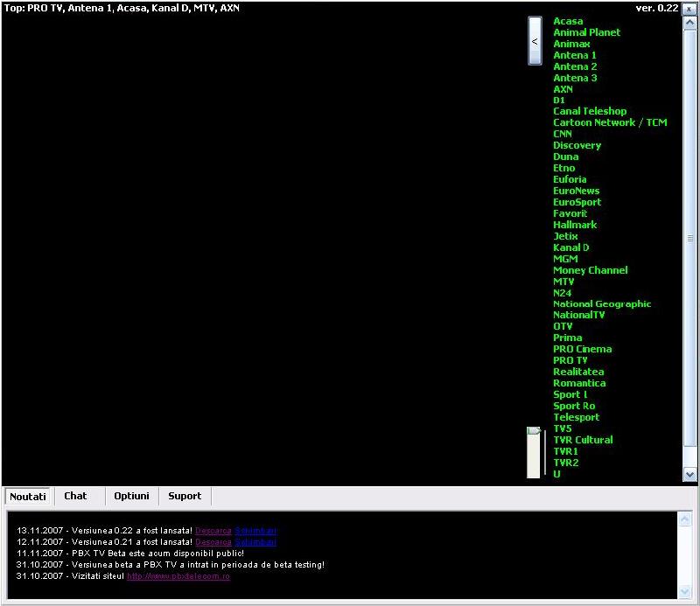The height and width of the screenshot is (606, 700).
Task: Tune to National Geographic
Action: (x=602, y=304)
